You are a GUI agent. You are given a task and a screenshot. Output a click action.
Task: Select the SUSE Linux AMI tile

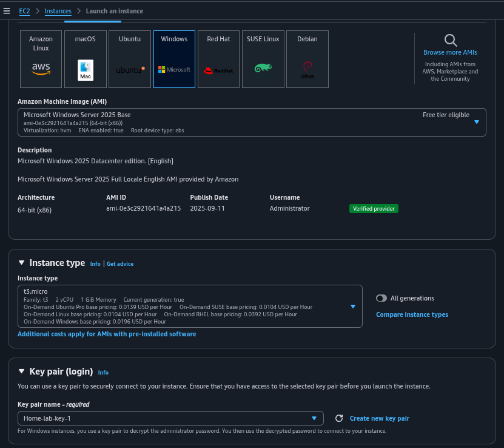coord(263,59)
